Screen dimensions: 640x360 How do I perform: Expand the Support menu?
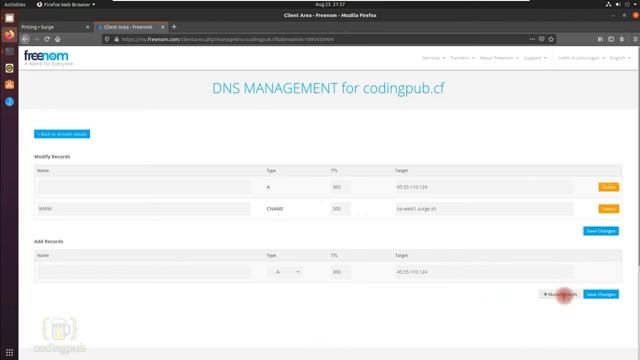click(535, 58)
